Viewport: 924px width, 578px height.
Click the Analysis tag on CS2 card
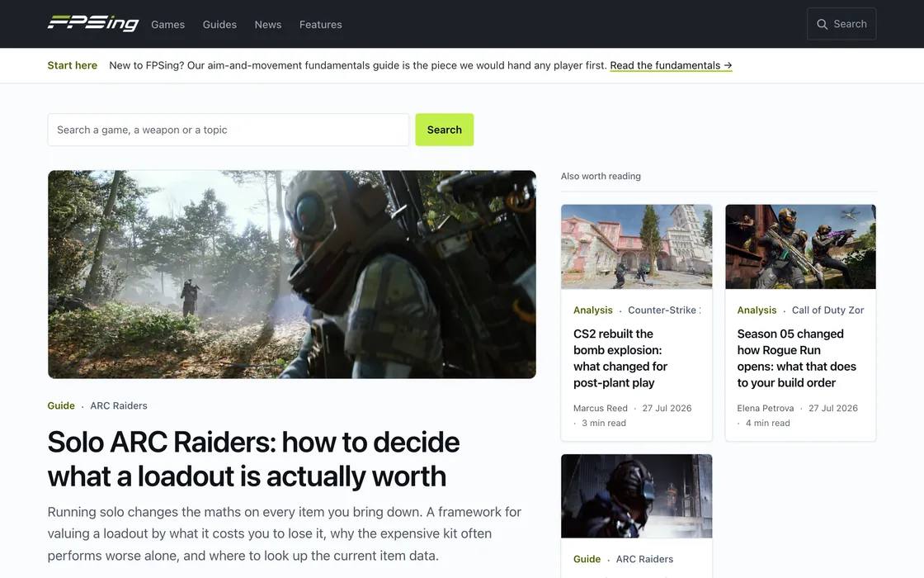pyautogui.click(x=593, y=310)
